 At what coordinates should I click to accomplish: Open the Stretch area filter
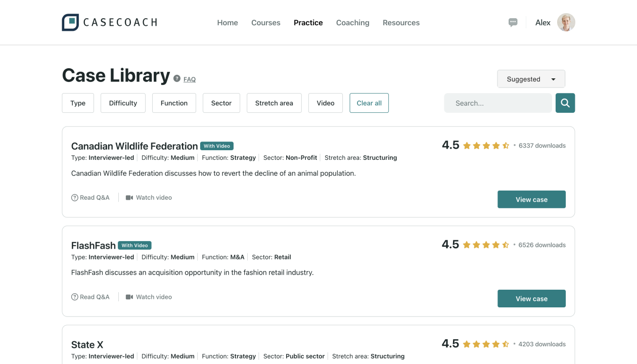[274, 103]
